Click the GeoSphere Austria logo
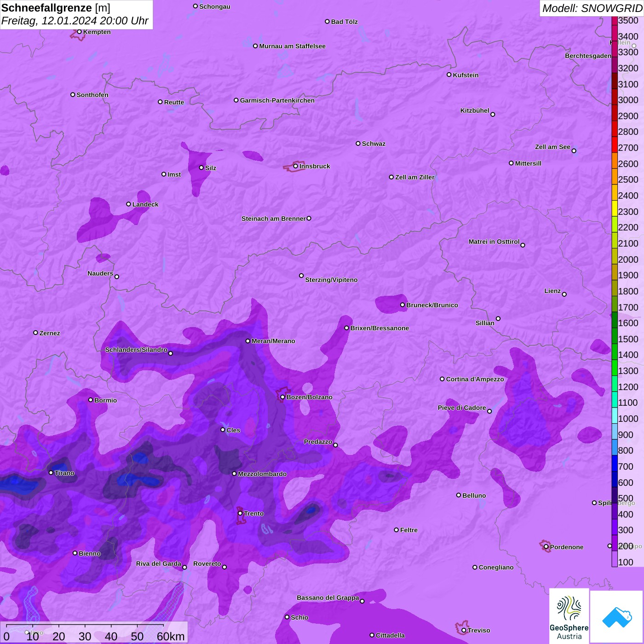644x644 pixels. pyautogui.click(x=569, y=616)
